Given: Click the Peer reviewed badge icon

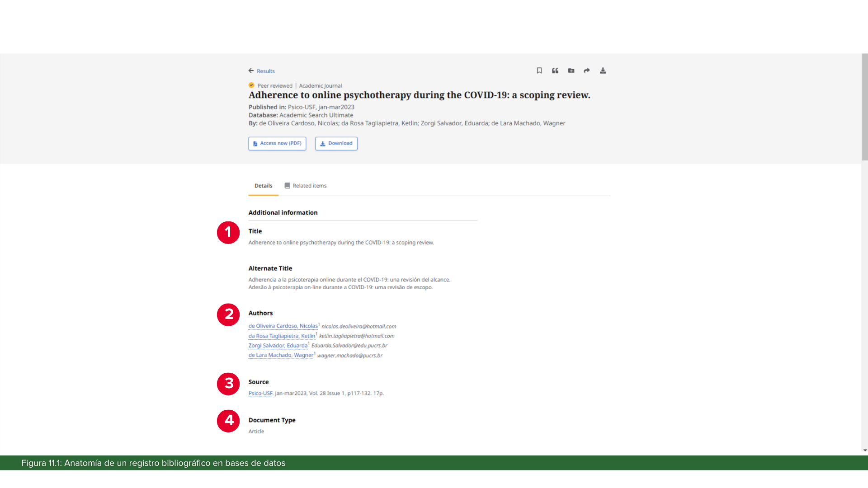Looking at the screenshot, I should [251, 85].
